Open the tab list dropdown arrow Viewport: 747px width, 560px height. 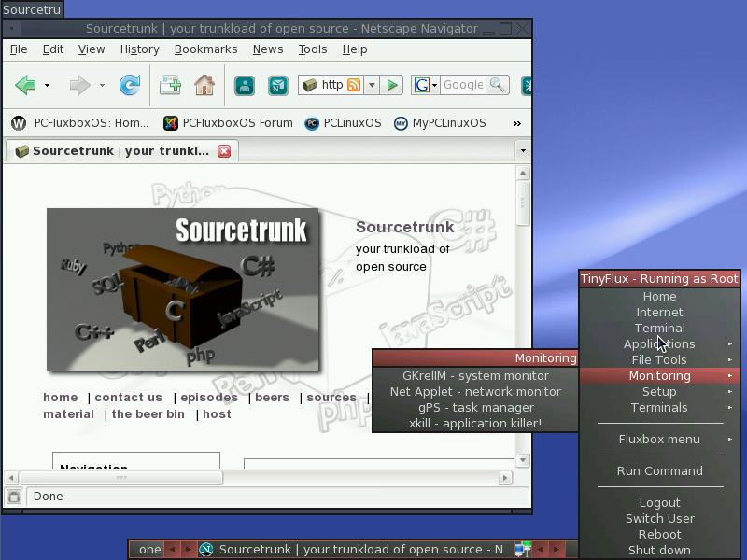(523, 151)
